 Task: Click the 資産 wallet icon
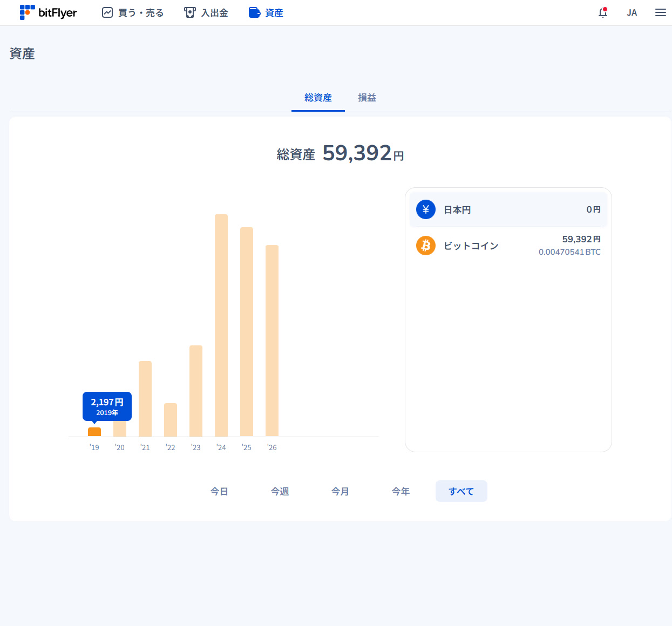pyautogui.click(x=254, y=12)
